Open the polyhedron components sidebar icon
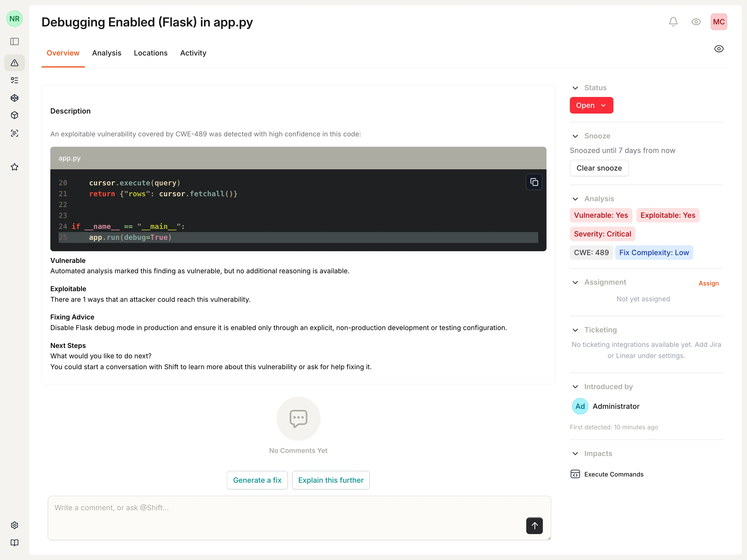The width and height of the screenshot is (747, 560). [15, 98]
